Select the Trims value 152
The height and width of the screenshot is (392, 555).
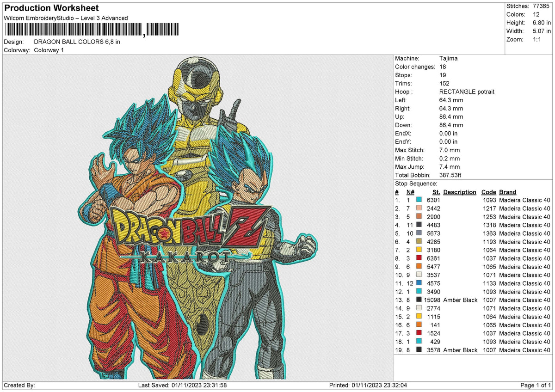[x=444, y=83]
